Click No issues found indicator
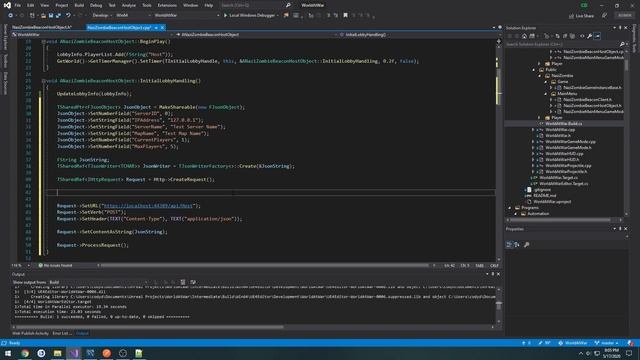 click(x=55, y=266)
